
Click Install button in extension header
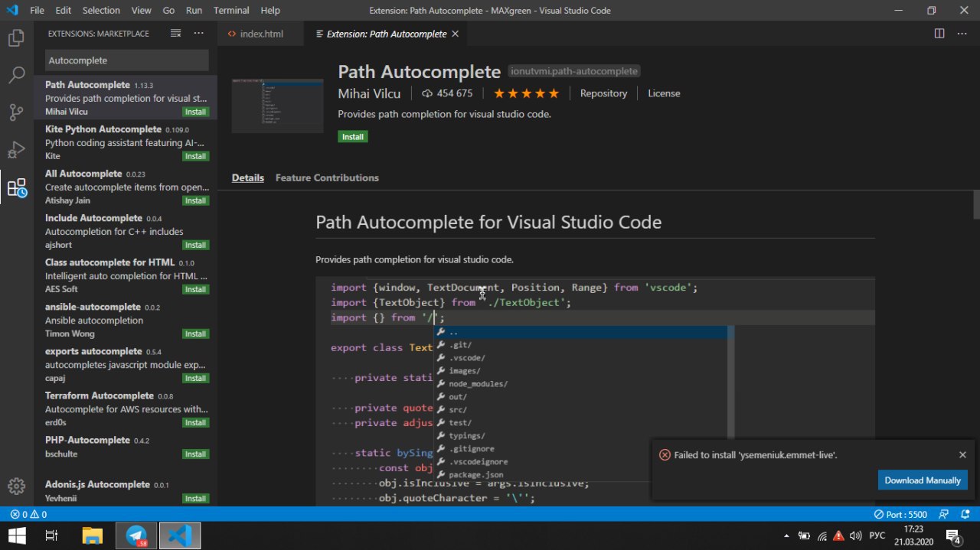coord(353,136)
